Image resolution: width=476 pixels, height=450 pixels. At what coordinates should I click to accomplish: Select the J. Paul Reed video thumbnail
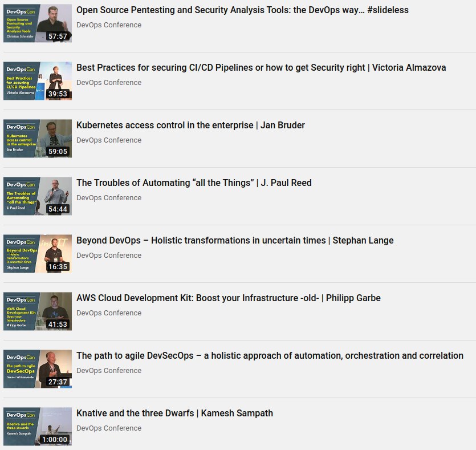tap(38, 196)
